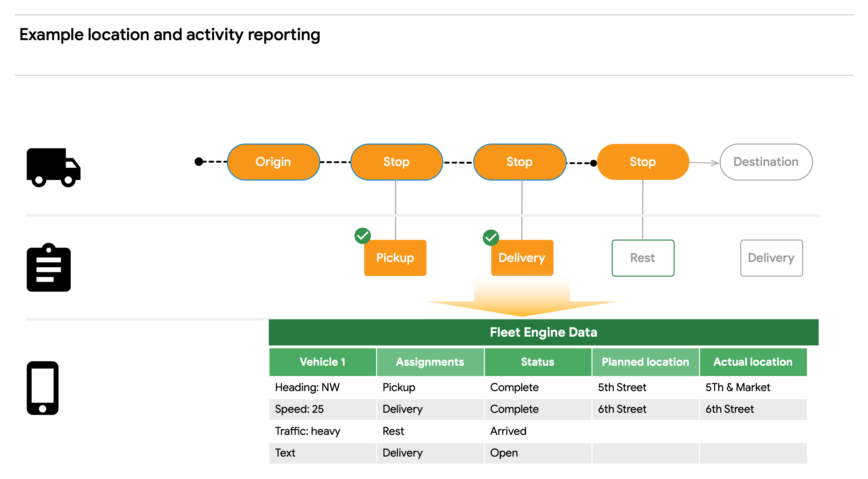Click the orange gradient downward arrow
The width and height of the screenshot is (868, 479).
tap(522, 298)
